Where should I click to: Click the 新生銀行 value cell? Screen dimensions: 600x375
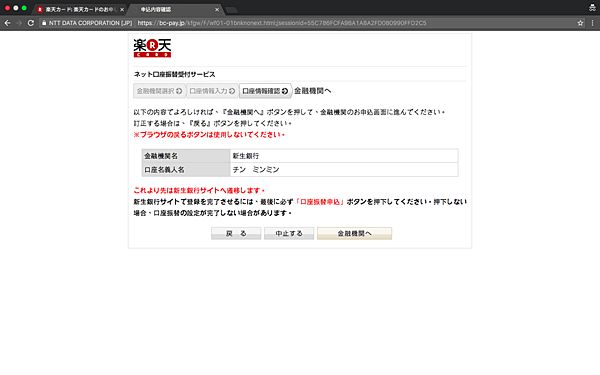[x=344, y=156]
